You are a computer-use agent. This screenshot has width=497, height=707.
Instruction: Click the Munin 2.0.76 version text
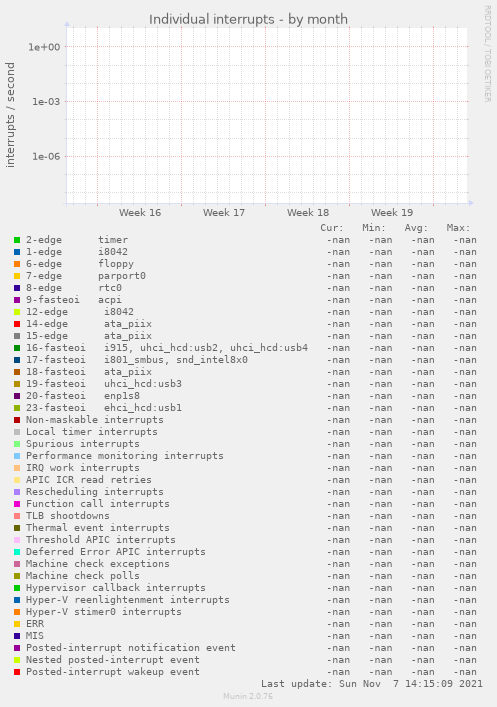point(248,696)
